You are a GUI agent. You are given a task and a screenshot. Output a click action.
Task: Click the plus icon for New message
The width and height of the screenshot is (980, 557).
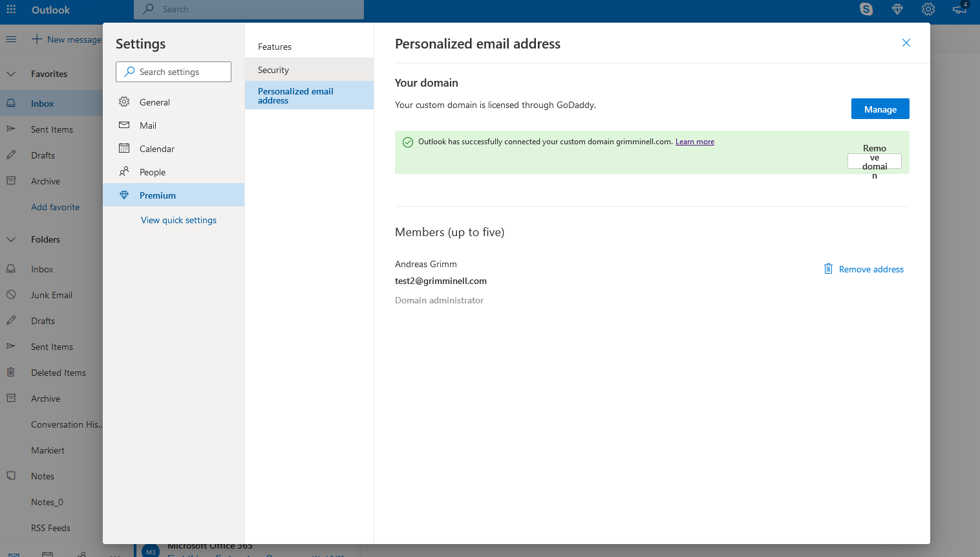click(x=37, y=39)
